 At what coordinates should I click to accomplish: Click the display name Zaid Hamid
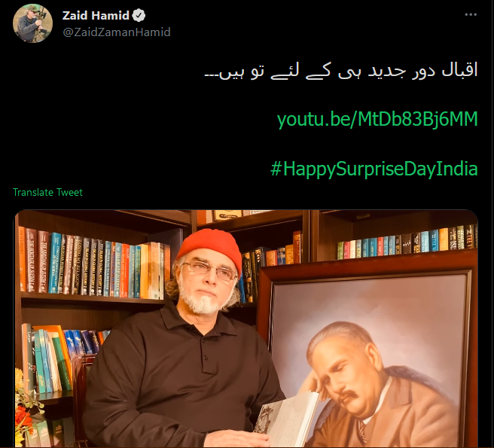(96, 16)
